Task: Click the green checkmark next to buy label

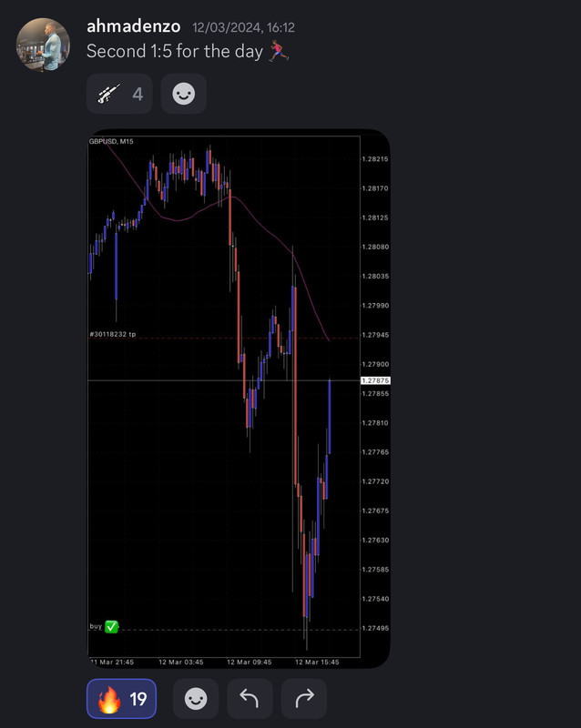Action: coord(111,626)
